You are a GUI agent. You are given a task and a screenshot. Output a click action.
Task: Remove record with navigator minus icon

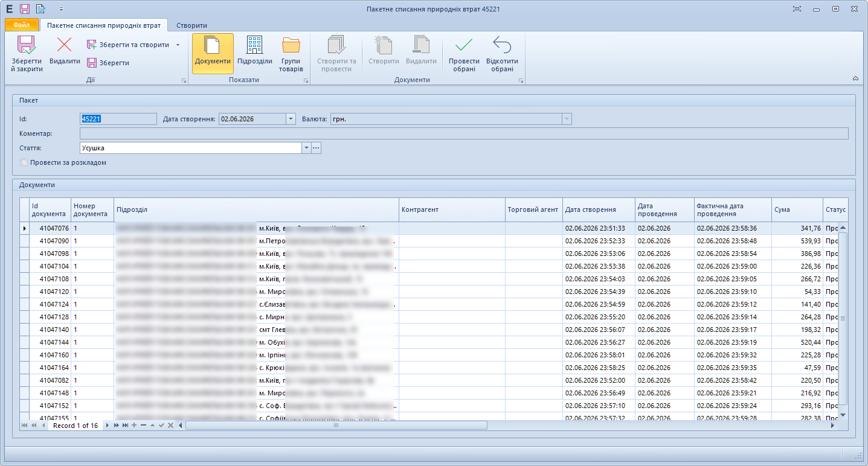143,426
